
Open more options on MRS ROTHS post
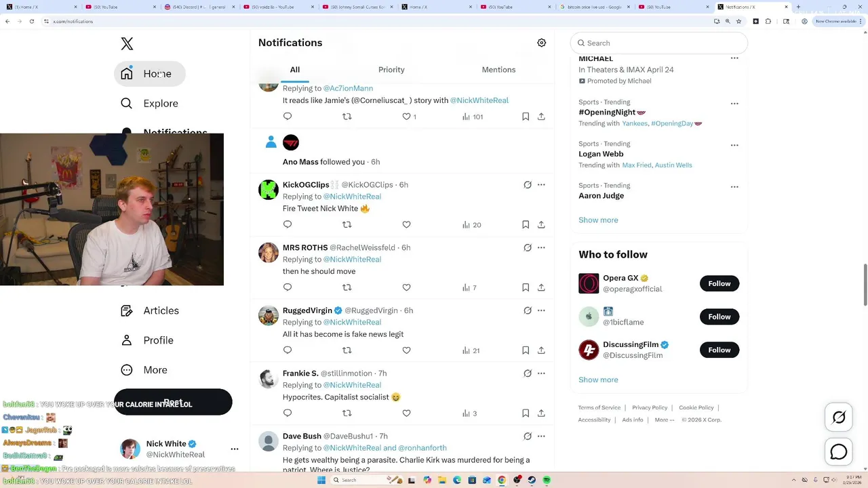pyautogui.click(x=541, y=247)
